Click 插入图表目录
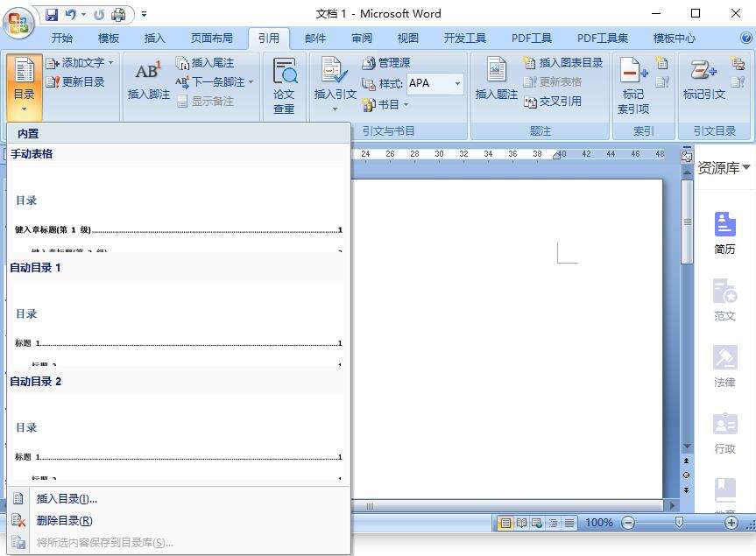The image size is (756, 556). point(563,63)
